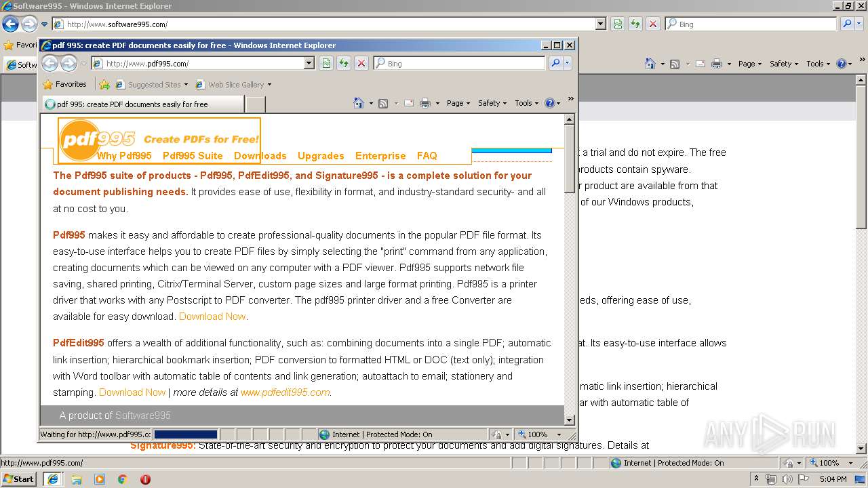Open Windows Start menu
Viewport: 868px width, 488px height.
[18, 479]
